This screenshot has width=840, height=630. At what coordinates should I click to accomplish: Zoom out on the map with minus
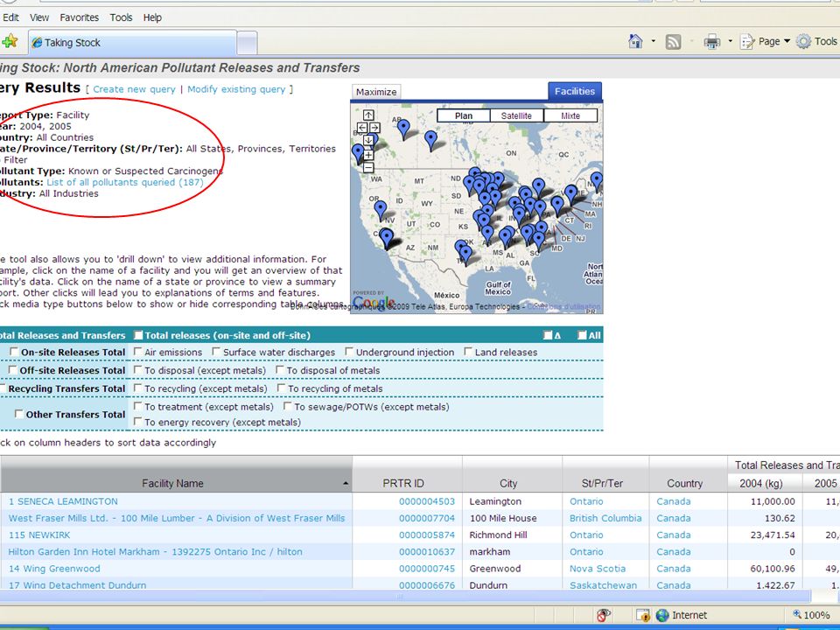pos(368,168)
